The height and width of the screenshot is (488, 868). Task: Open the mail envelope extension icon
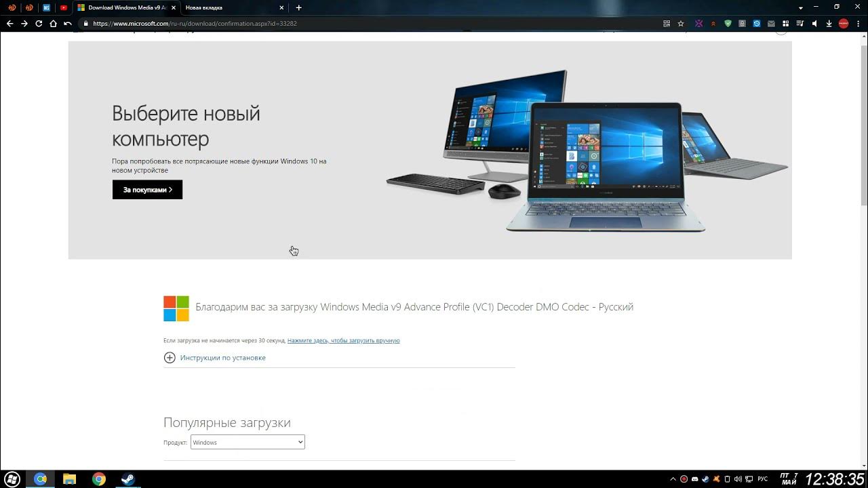771,24
